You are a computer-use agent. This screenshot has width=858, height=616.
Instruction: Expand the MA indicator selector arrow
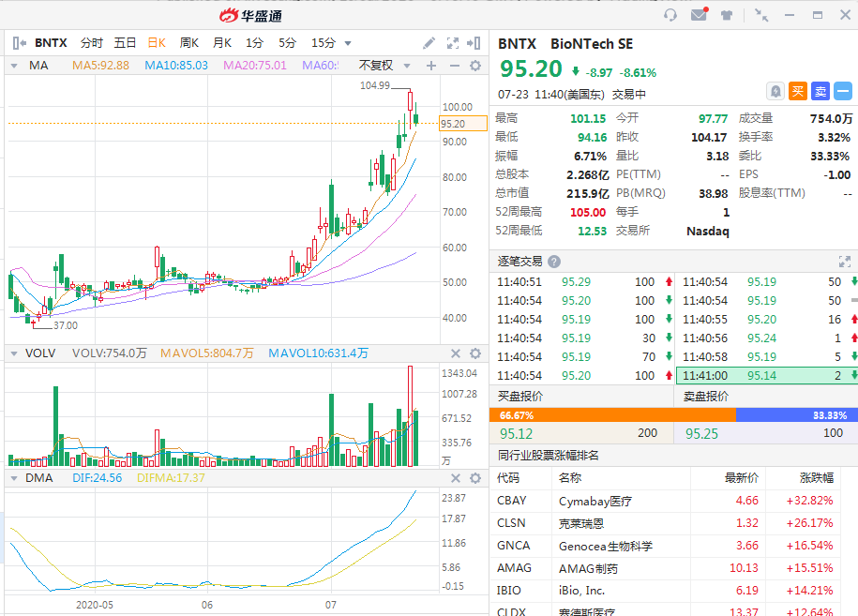14,66
